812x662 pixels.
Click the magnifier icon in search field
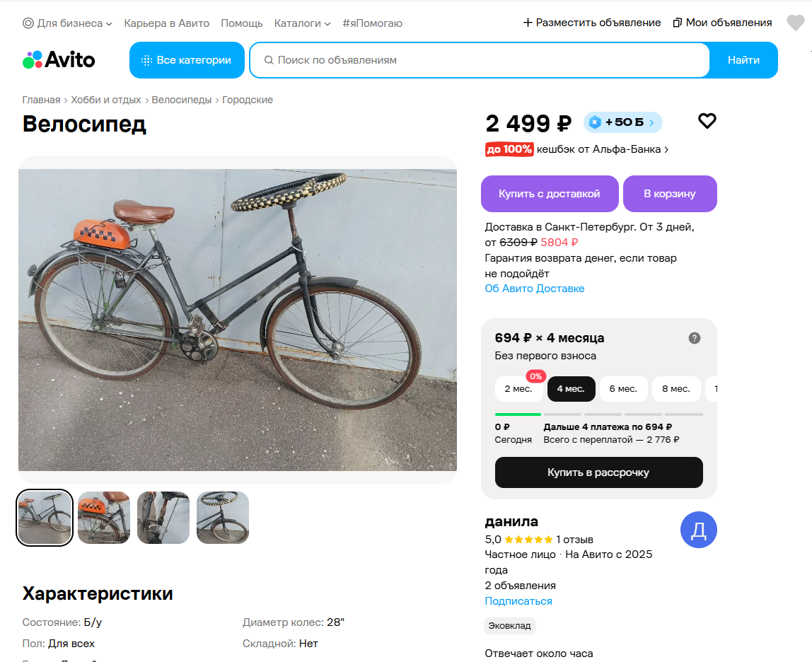point(269,60)
